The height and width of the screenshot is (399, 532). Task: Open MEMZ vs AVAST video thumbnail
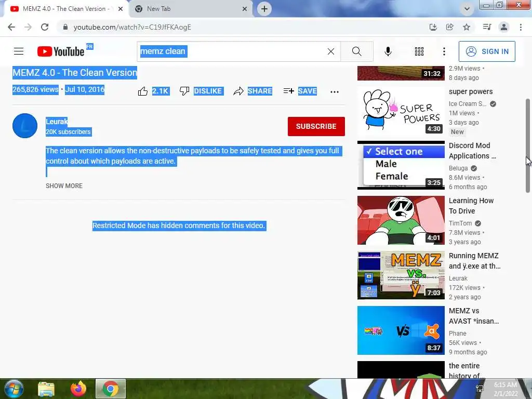click(x=401, y=330)
